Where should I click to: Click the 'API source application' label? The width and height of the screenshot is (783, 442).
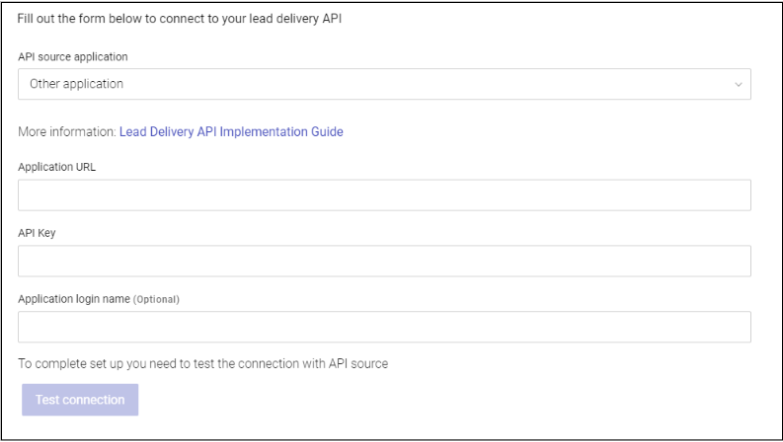(73, 57)
